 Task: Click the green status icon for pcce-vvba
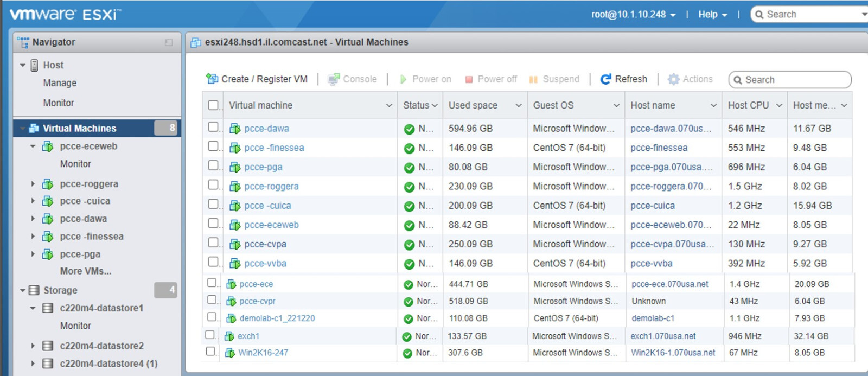point(409,264)
